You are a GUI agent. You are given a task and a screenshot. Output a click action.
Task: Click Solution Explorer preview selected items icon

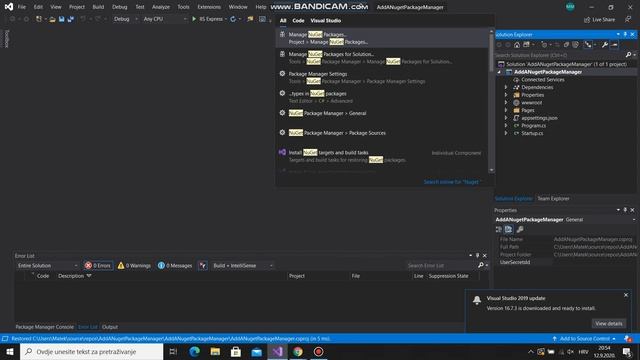(614, 45)
